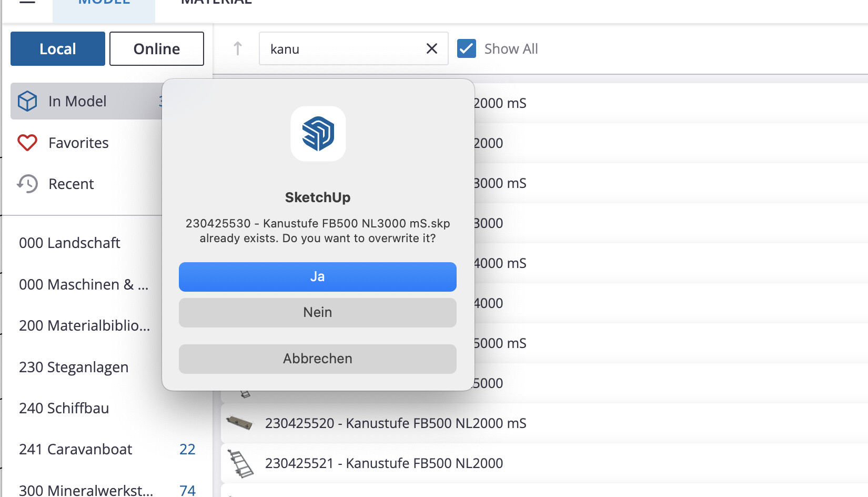Confirm overwrite with the Ja button
The height and width of the screenshot is (497, 868).
318,277
